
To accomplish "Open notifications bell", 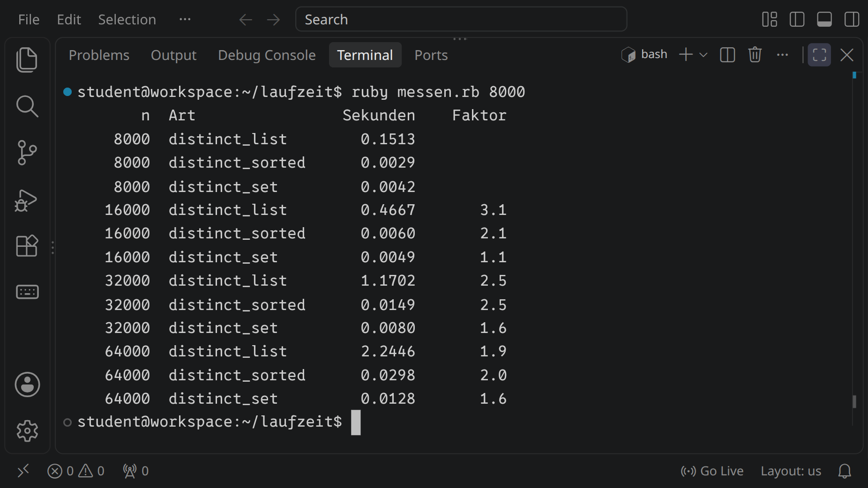I will tap(845, 471).
